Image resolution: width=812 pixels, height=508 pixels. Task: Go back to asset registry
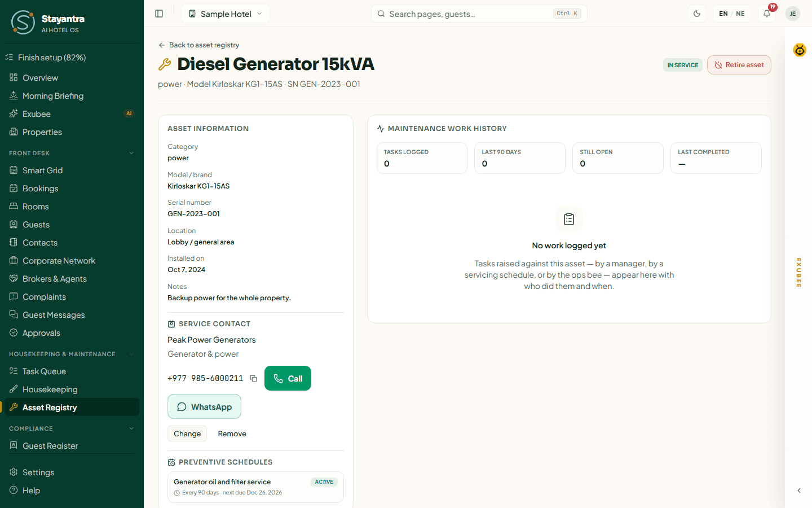198,45
